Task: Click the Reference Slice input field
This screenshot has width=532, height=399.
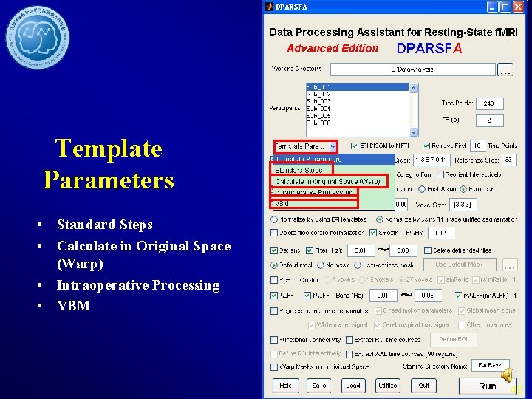Action: (x=508, y=160)
